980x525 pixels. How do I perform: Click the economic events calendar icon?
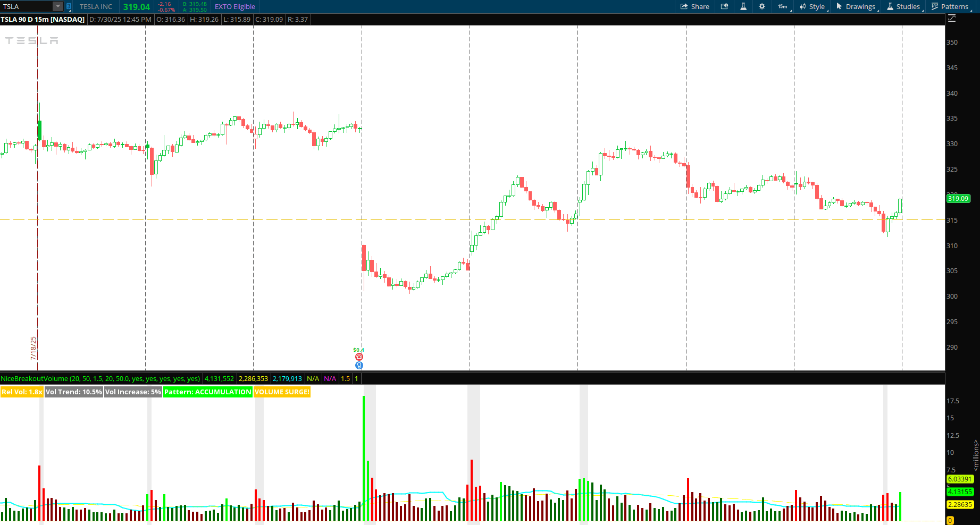coord(724,6)
